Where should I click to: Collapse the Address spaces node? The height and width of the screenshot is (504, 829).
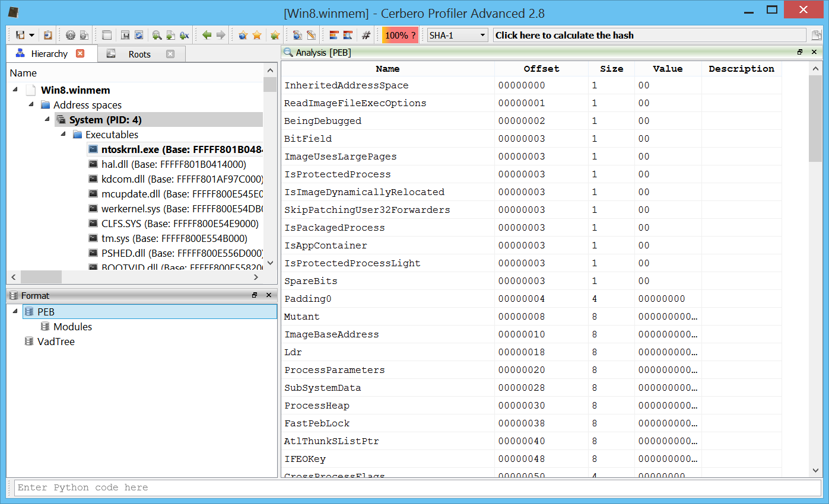[x=31, y=105]
